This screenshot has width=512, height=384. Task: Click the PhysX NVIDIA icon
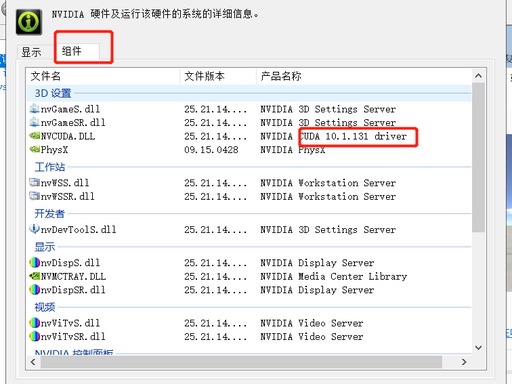coord(34,150)
